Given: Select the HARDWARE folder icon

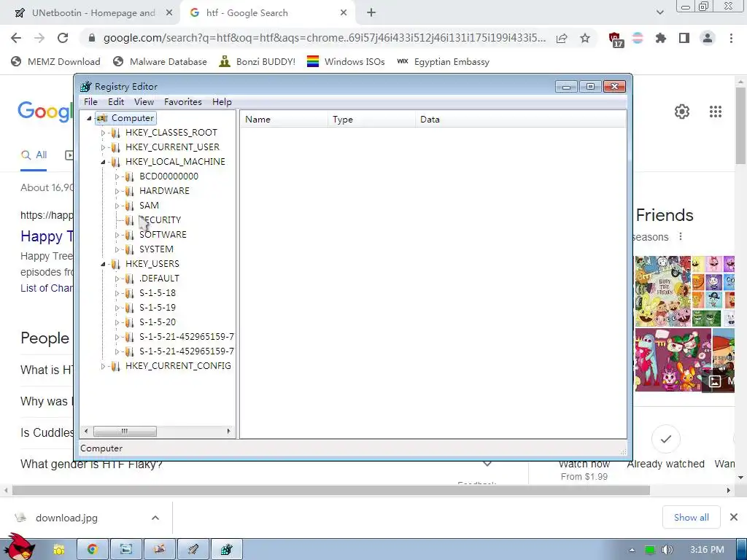Looking at the screenshot, I should coord(129,192).
